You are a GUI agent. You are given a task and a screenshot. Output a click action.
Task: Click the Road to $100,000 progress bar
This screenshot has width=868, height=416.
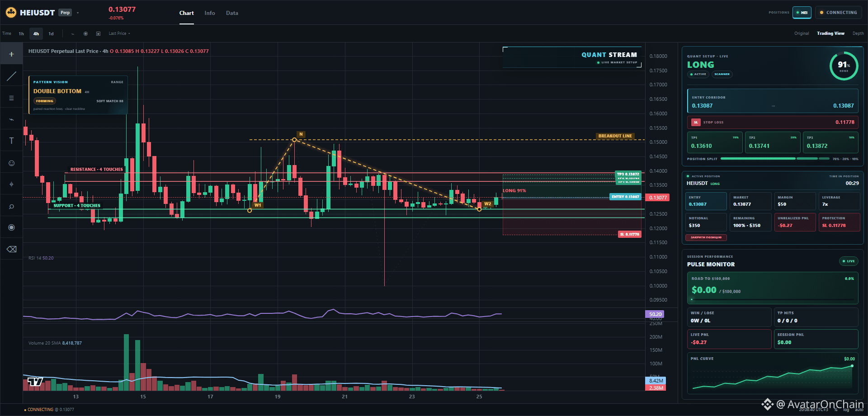pos(772,299)
